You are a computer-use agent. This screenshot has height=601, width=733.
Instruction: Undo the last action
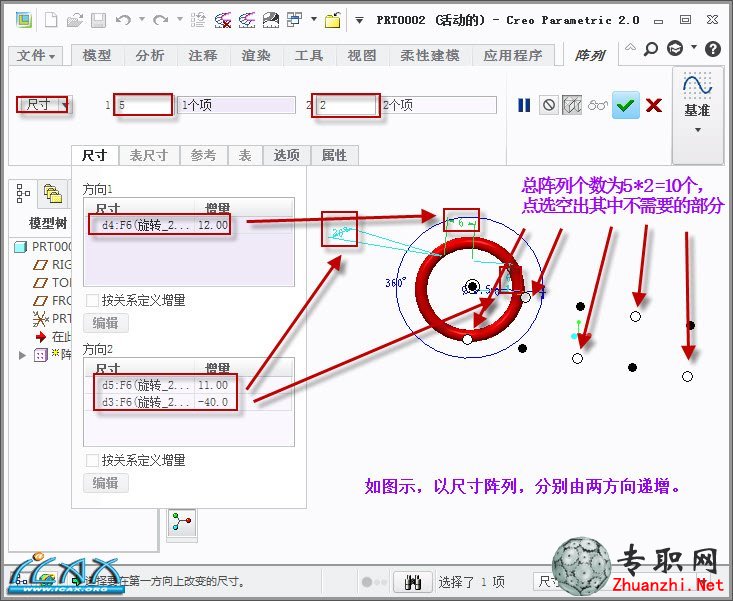[123, 20]
